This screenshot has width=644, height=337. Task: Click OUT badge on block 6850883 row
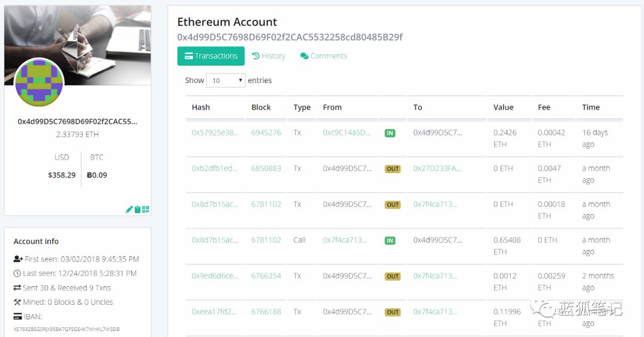(392, 169)
